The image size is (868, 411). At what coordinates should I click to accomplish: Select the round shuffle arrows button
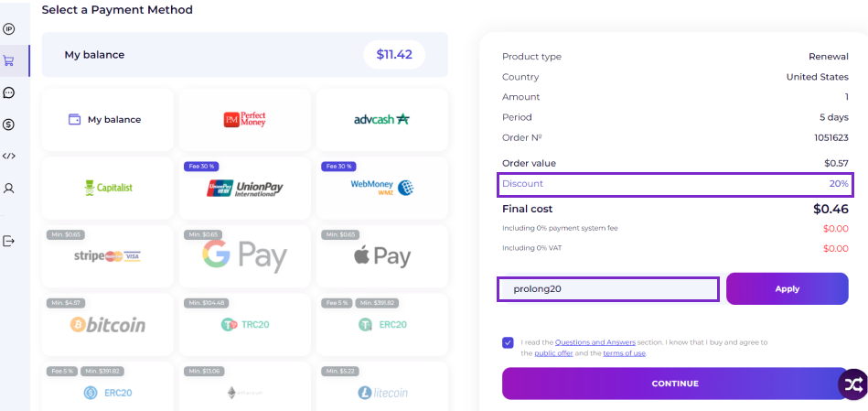pos(852,384)
